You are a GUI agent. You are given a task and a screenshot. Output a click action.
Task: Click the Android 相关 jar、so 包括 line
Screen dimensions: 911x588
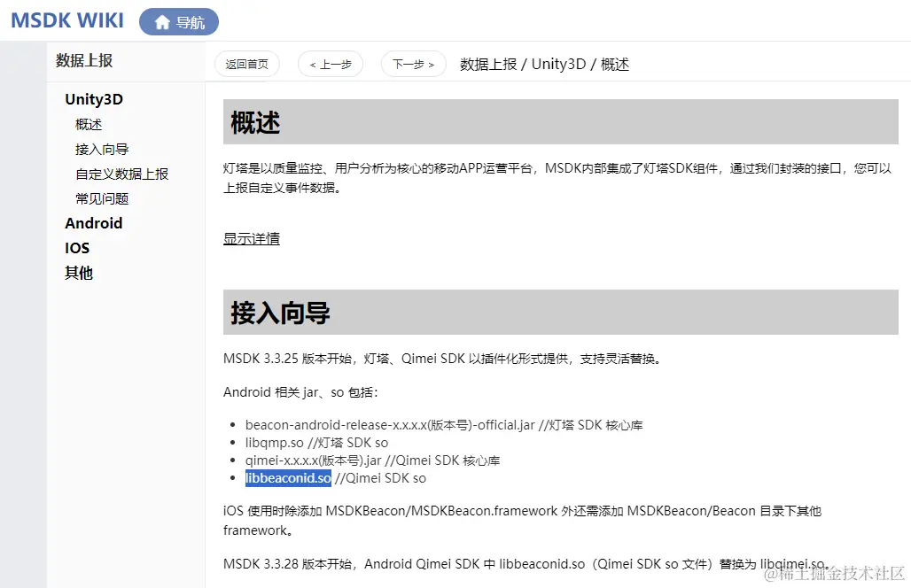click(300, 392)
